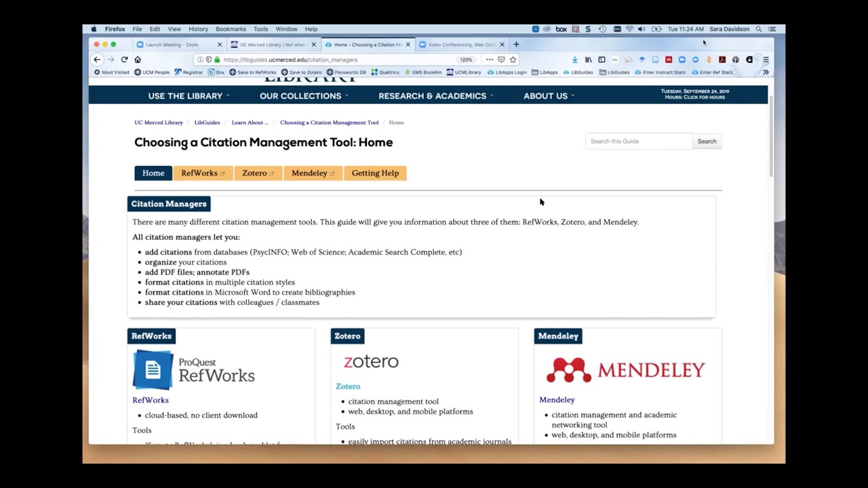Click the Search this Guide input field
This screenshot has width=868, height=488.
639,141
